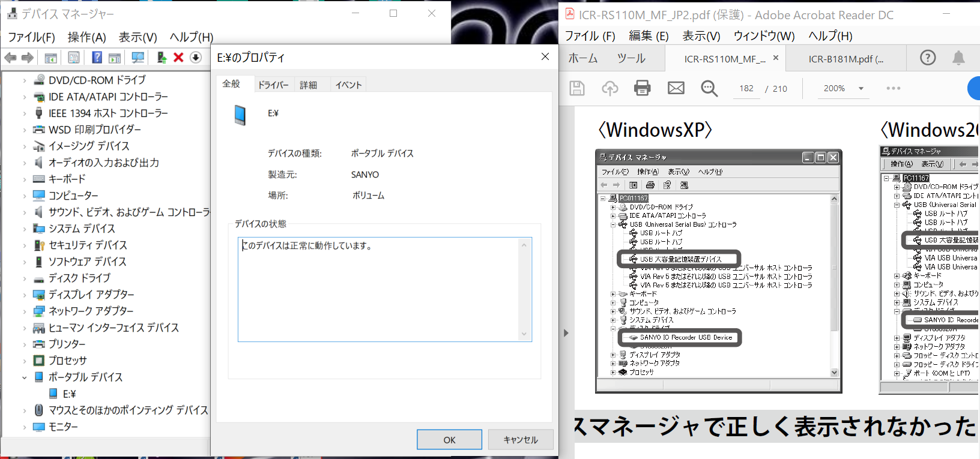980x459 pixels.
Task: Select IEEE 1394 ホスト コントローラー tree item
Action: tap(108, 113)
